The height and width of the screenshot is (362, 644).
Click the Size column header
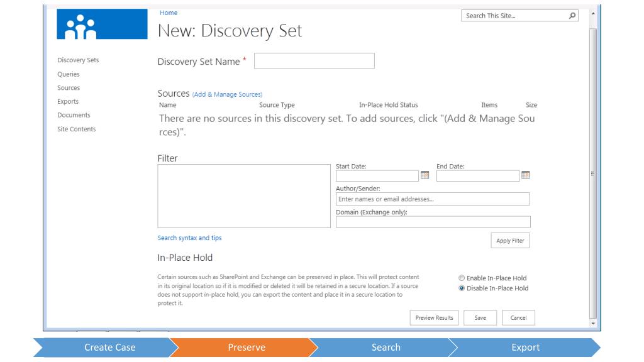531,105
